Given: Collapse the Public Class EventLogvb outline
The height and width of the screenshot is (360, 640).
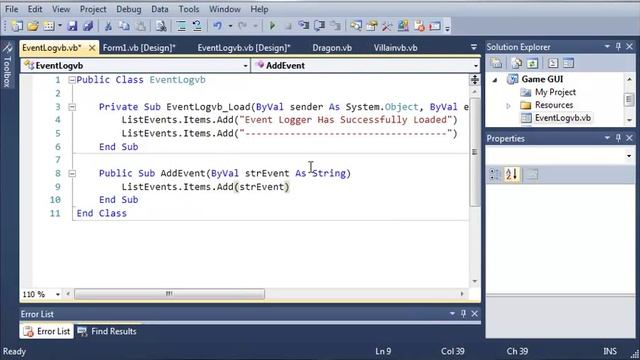Looking at the screenshot, I should click(x=72, y=80).
